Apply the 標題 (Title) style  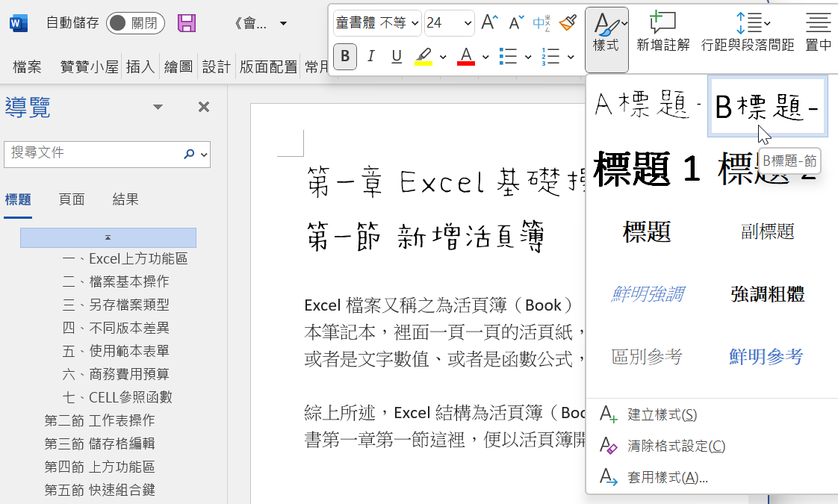pos(648,231)
